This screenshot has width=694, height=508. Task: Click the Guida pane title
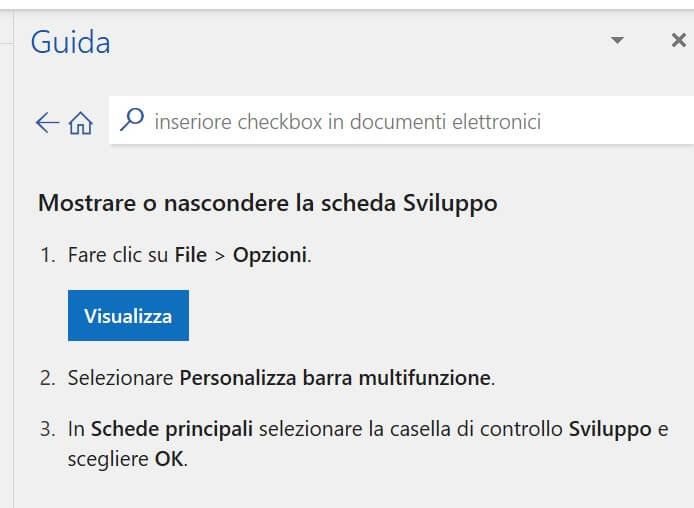[x=70, y=42]
